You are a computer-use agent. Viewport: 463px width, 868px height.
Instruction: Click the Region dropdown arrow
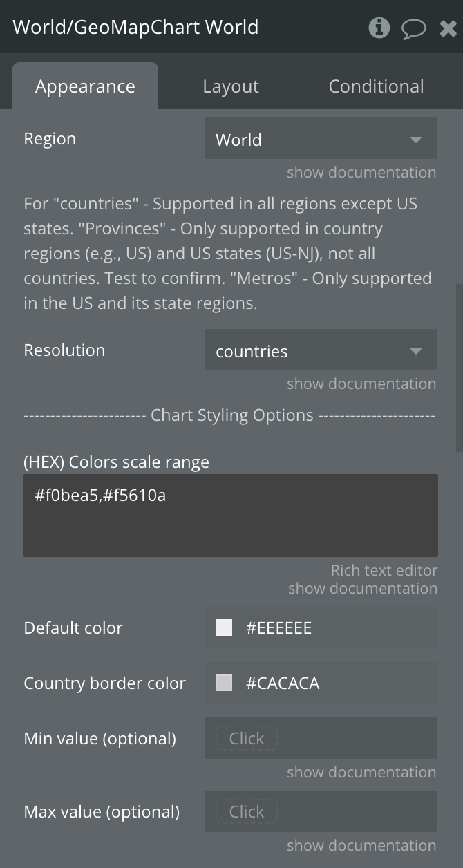point(416,140)
